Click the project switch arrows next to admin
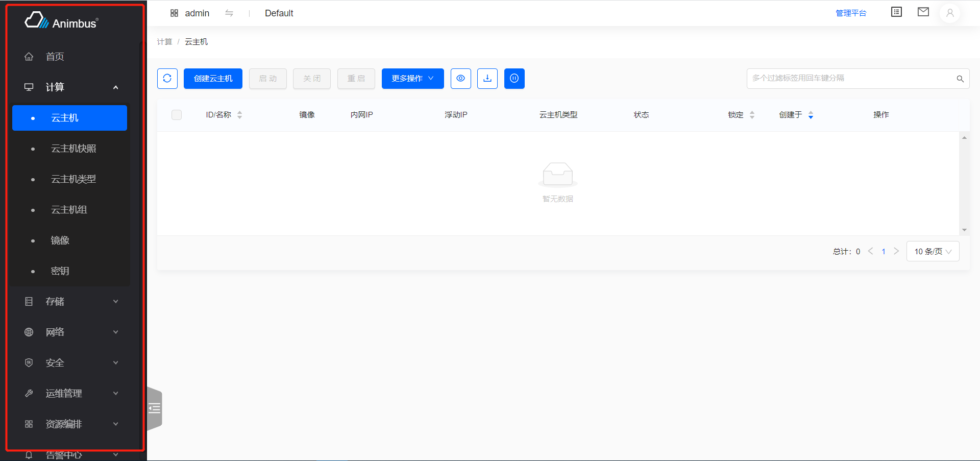This screenshot has width=980, height=461. pos(229,13)
